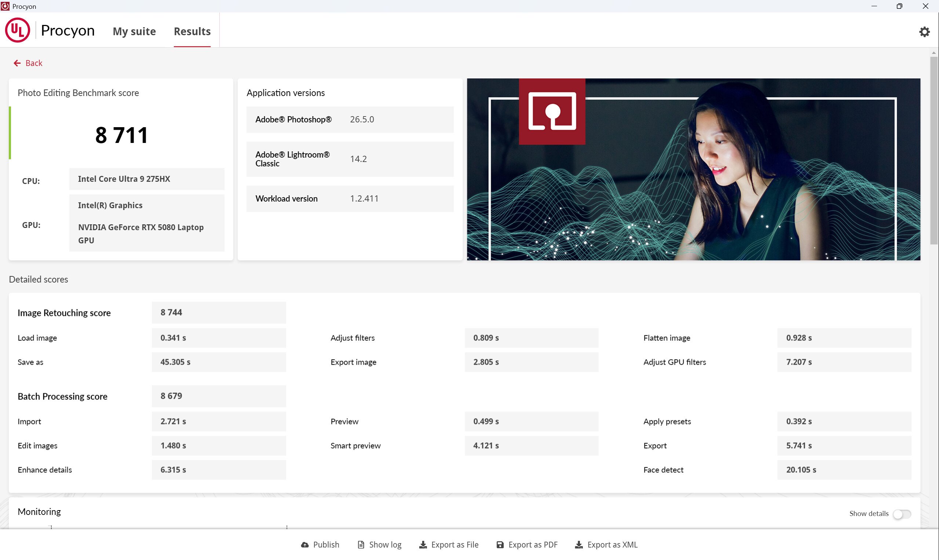This screenshot has width=939, height=560.
Task: Toggle the Show details switch
Action: click(902, 514)
